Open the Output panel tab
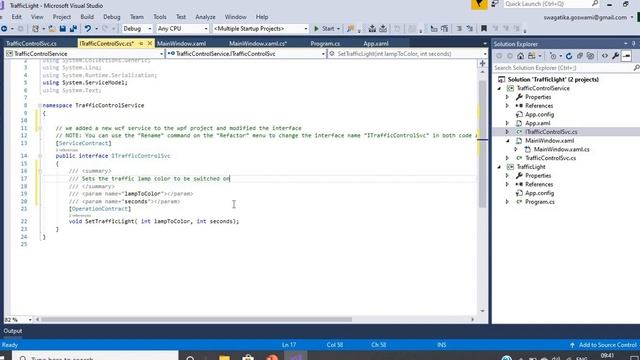 [x=13, y=331]
